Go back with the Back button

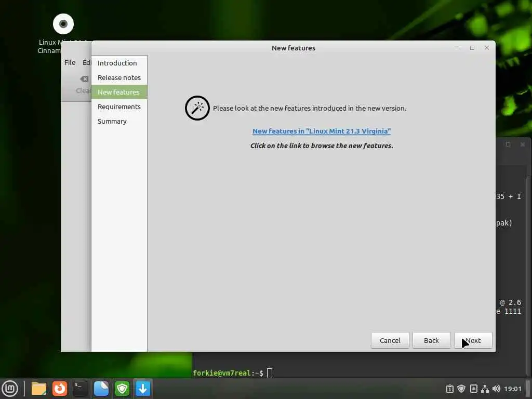(x=431, y=340)
